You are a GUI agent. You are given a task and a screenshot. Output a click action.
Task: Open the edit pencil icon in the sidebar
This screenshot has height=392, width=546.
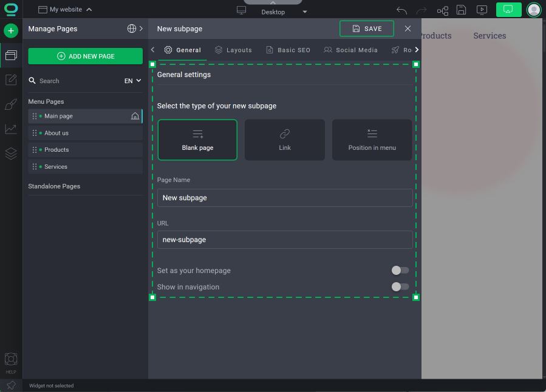(x=11, y=79)
